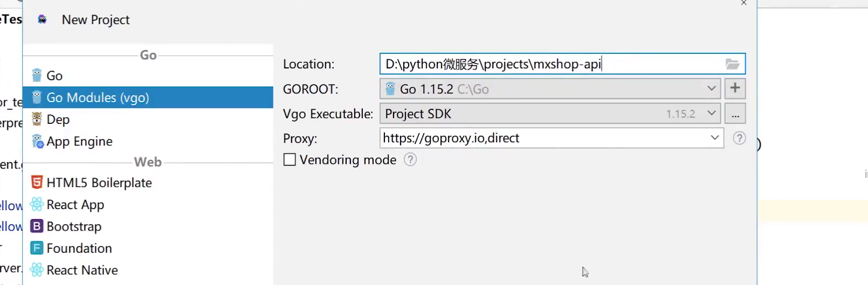Viewport: 868px width, 285px height.
Task: Add a new GOROOT SDK with plus button
Action: (735, 89)
